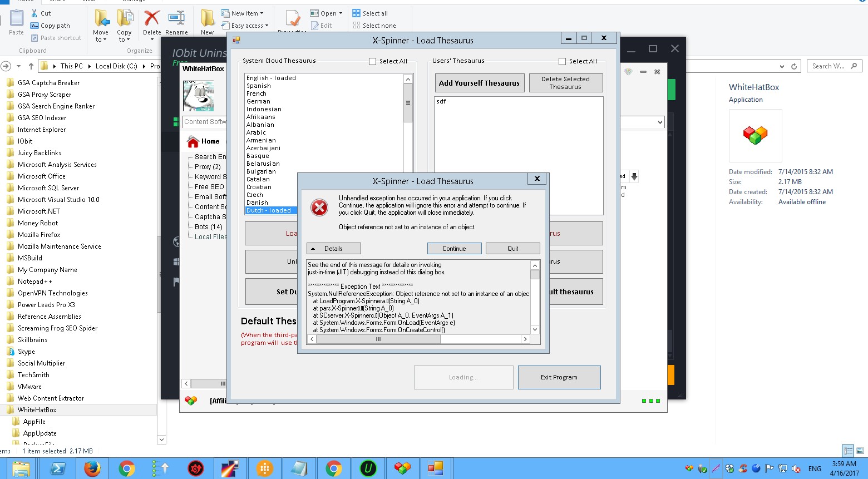Open the Home section in WhiteHatBox
The image size is (868, 479).
pyautogui.click(x=210, y=141)
